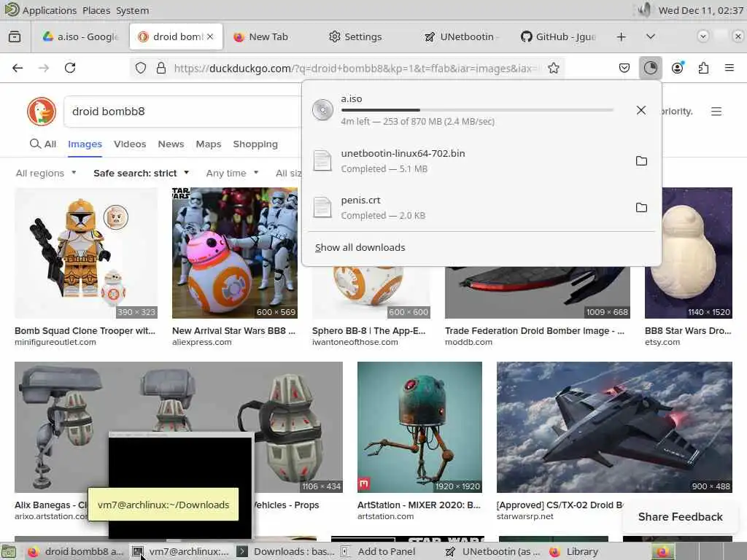The height and width of the screenshot is (560, 747).
Task: Toggle the downloads panel toolbar button
Action: [x=650, y=68]
